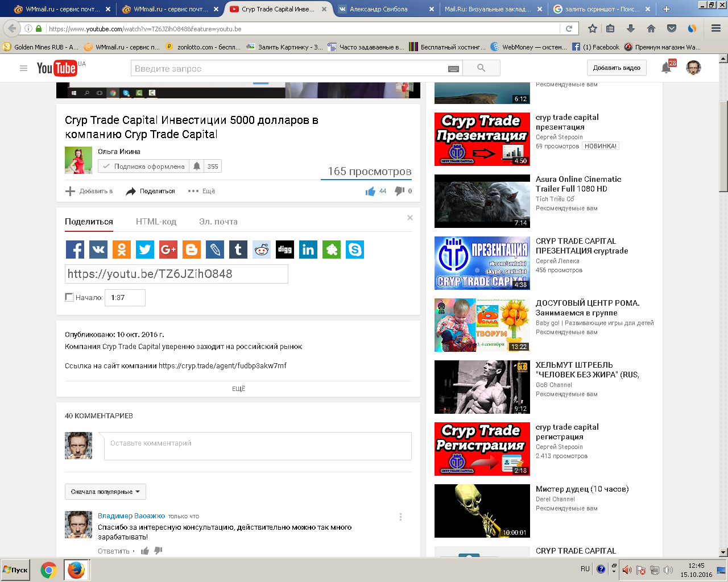Like the video with thumbs up
This screenshot has height=582, width=728.
(x=371, y=191)
